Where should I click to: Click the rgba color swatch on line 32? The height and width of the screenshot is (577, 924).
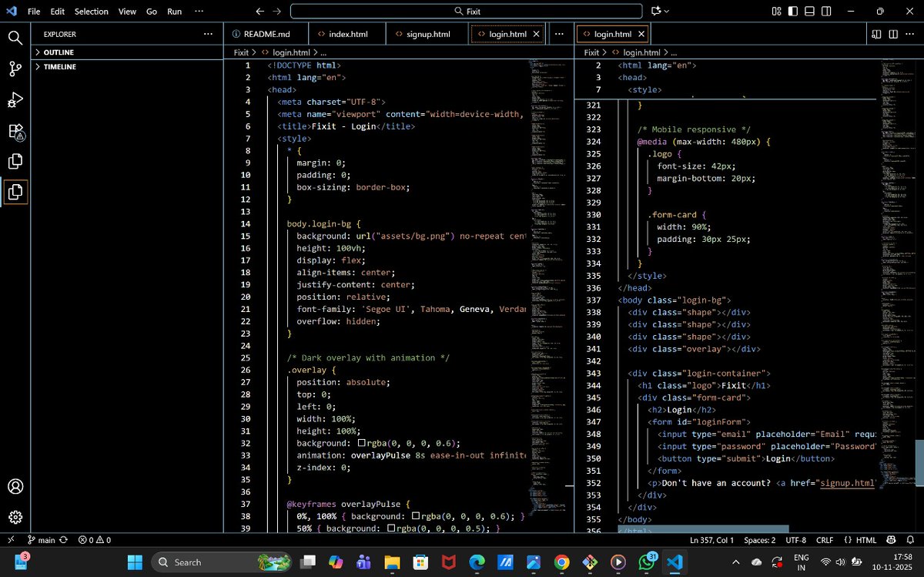tap(362, 443)
